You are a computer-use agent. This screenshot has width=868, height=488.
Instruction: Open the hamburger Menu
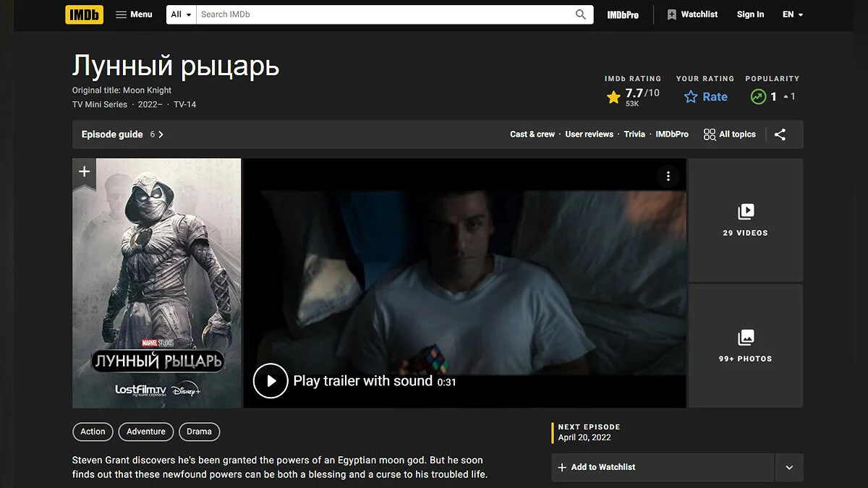tap(134, 14)
